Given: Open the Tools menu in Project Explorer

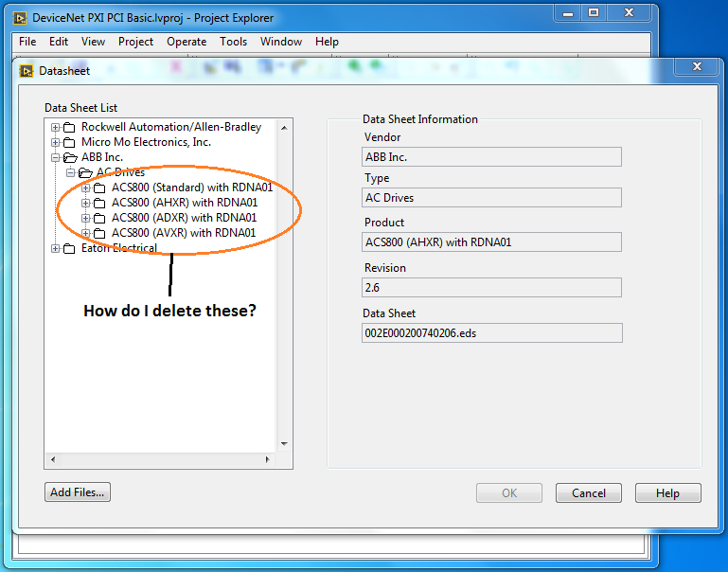Looking at the screenshot, I should coord(233,42).
